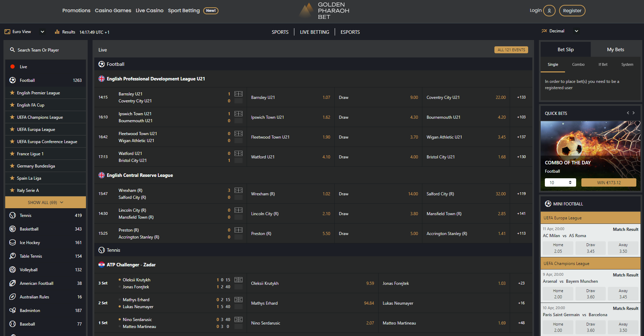Image resolution: width=644 pixels, height=336 pixels.
Task: Select the Combo bet type tab
Action: pos(578,65)
